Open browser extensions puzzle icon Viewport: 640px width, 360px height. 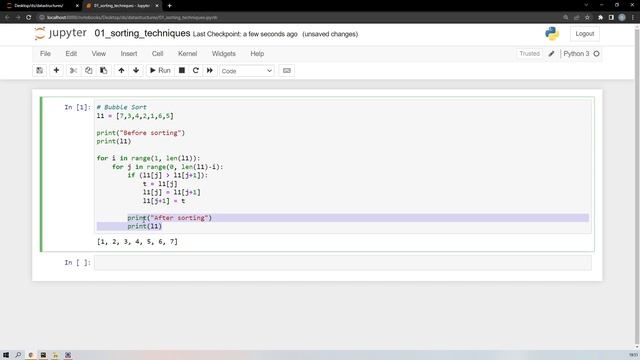[600, 18]
